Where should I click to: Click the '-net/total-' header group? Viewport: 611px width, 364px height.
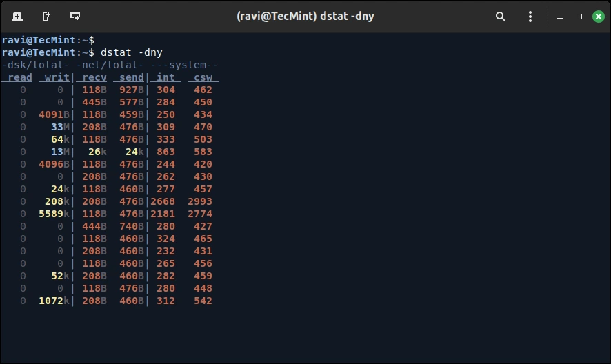pyautogui.click(x=110, y=65)
